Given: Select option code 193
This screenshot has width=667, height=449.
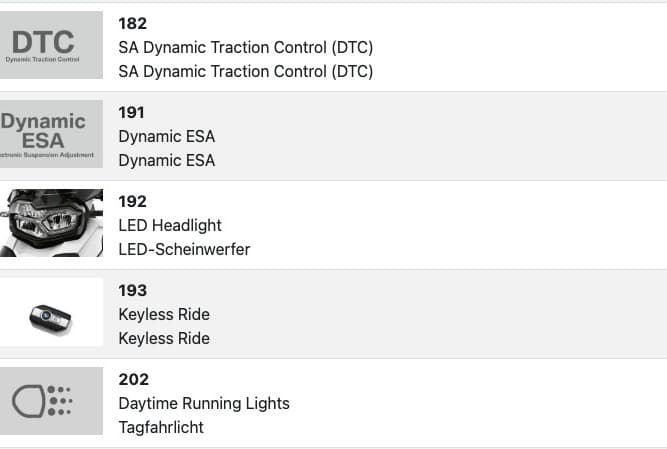Looking at the screenshot, I should pos(132,290).
